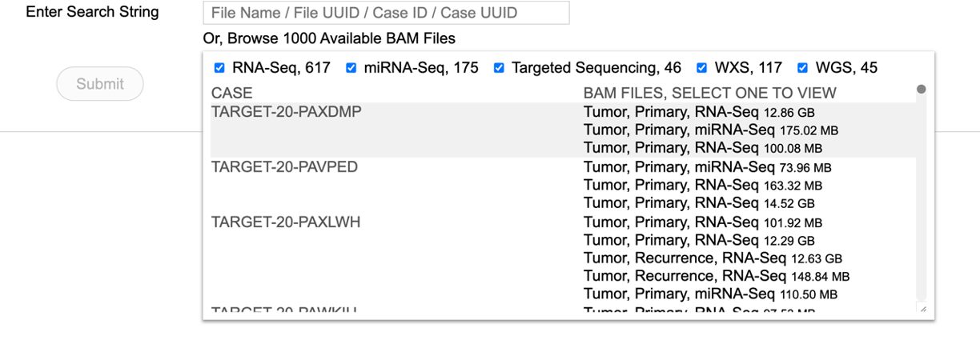This screenshot has width=980, height=344.
Task: Focus the search string input field
Action: (386, 13)
